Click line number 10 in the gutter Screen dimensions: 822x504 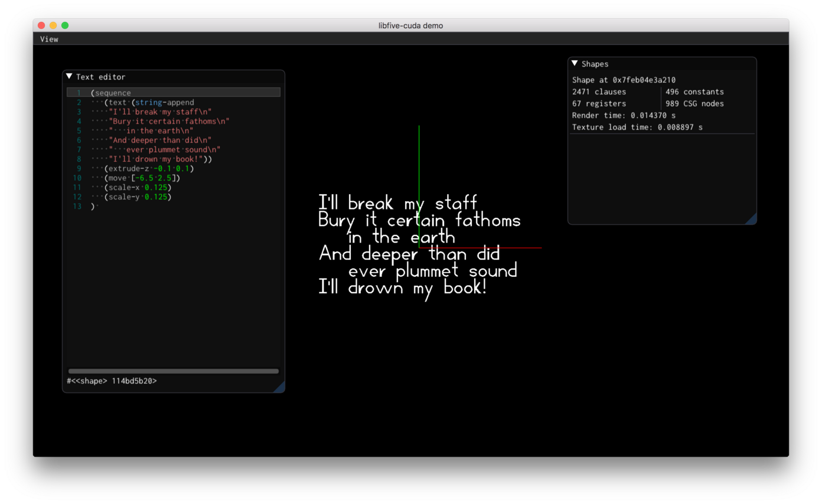click(77, 178)
